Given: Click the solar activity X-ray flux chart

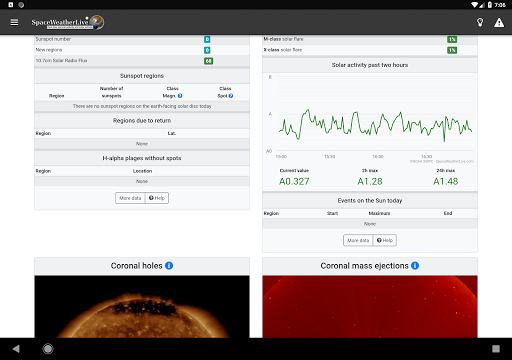Looking at the screenshot, I should (x=370, y=118).
